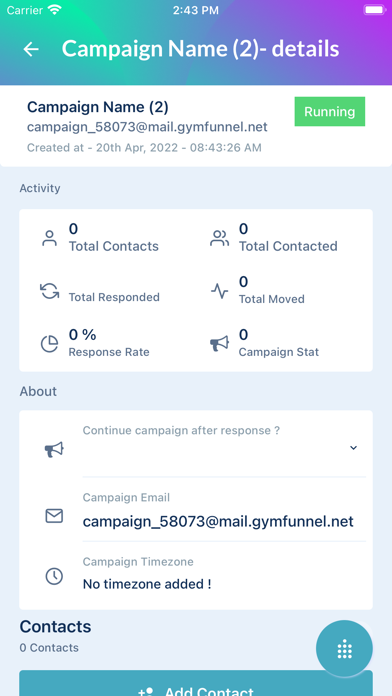Tap the Contacts section heading
This screenshot has width=392, height=696.
(55, 626)
